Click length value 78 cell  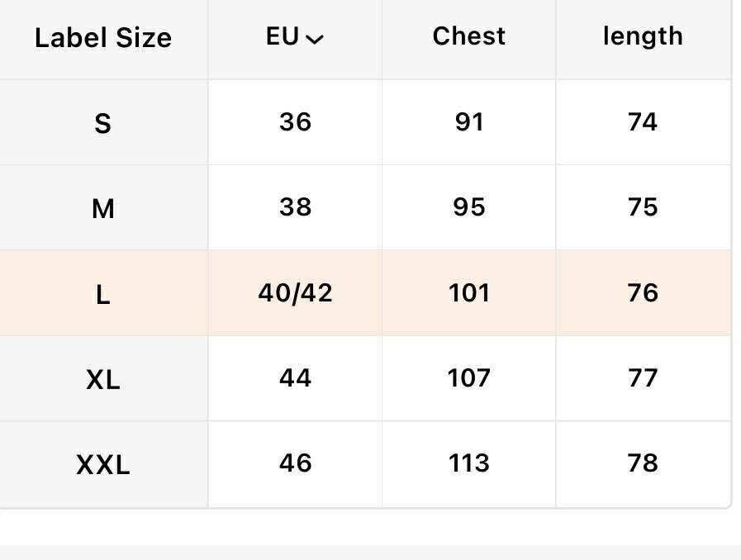click(x=643, y=463)
